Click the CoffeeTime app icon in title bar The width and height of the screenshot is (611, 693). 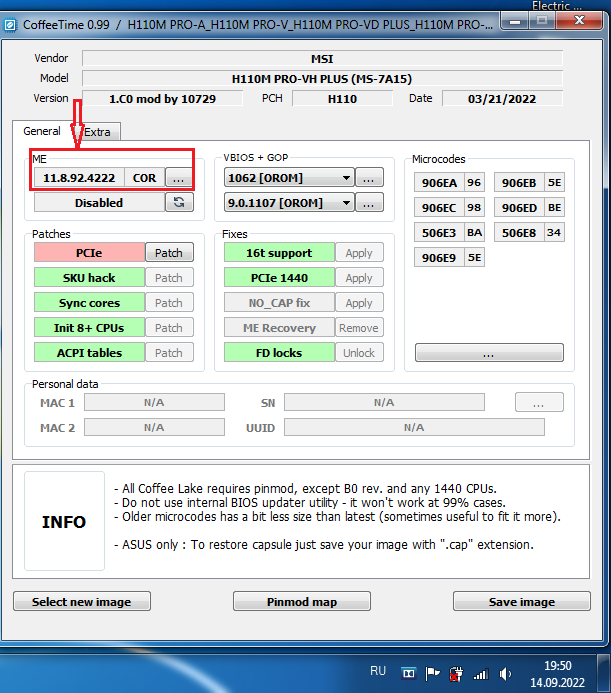[x=10, y=25]
